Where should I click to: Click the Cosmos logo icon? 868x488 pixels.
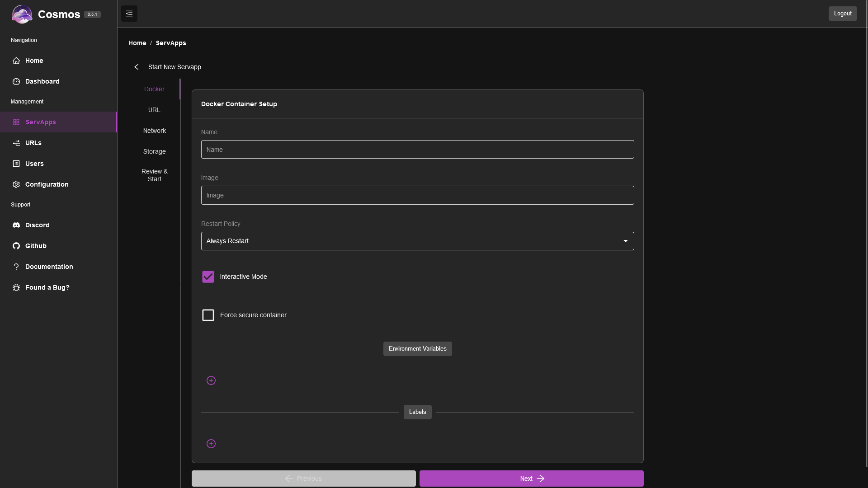22,14
